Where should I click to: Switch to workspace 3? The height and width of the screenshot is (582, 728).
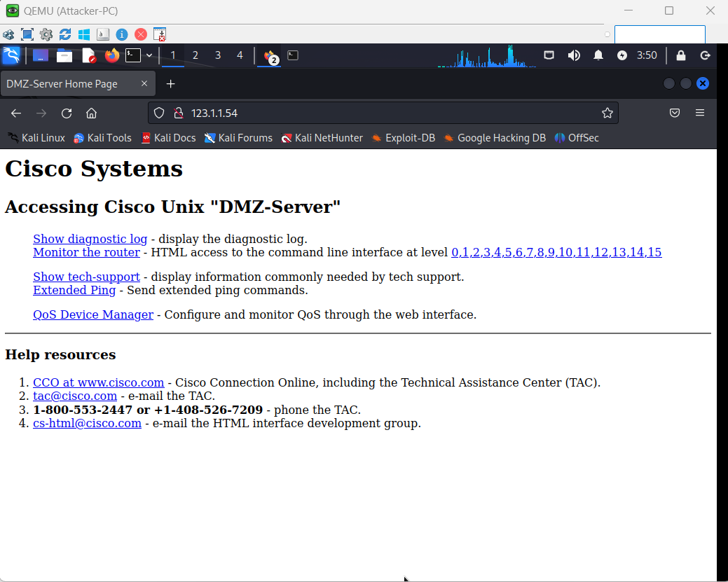pos(217,55)
